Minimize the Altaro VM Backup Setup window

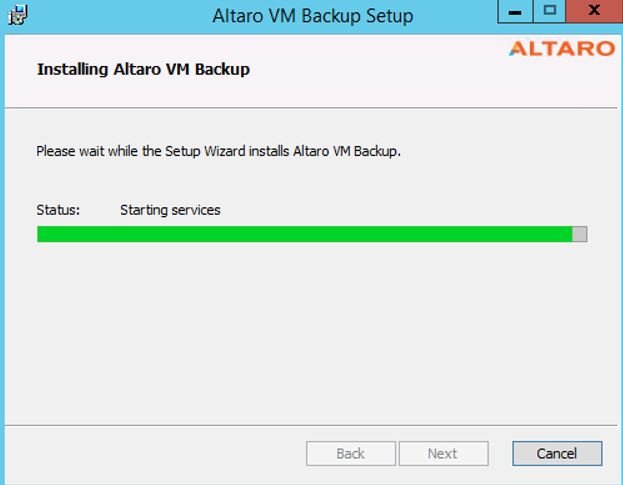[515, 12]
